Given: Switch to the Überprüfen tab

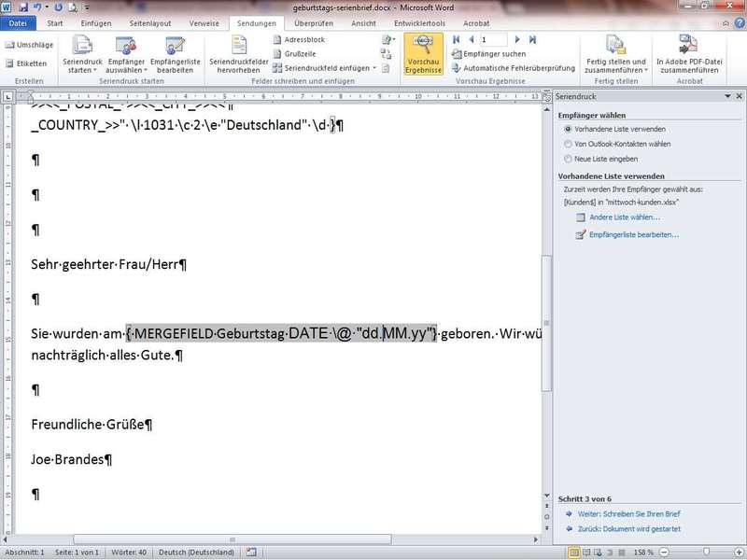Looking at the screenshot, I should pyautogui.click(x=314, y=22).
